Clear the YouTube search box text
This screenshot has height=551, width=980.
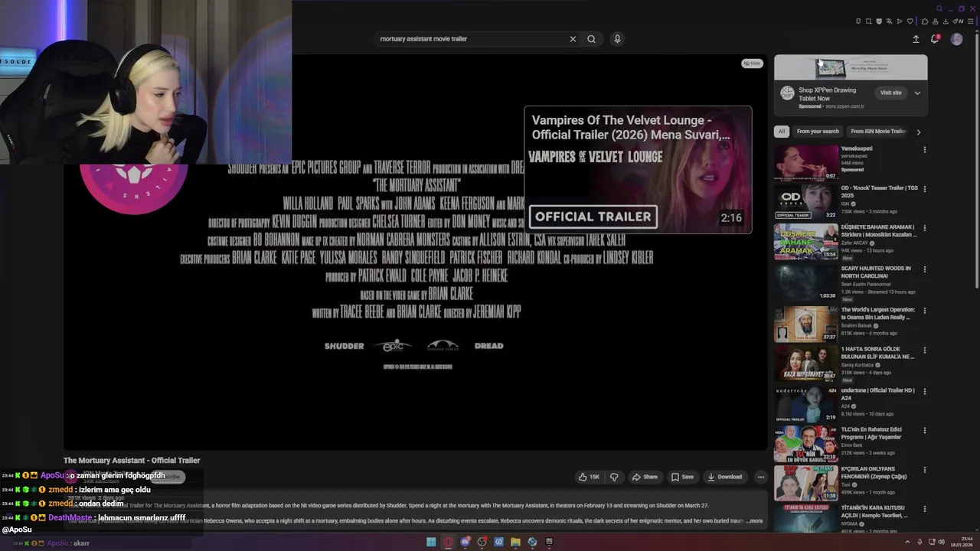(x=573, y=39)
